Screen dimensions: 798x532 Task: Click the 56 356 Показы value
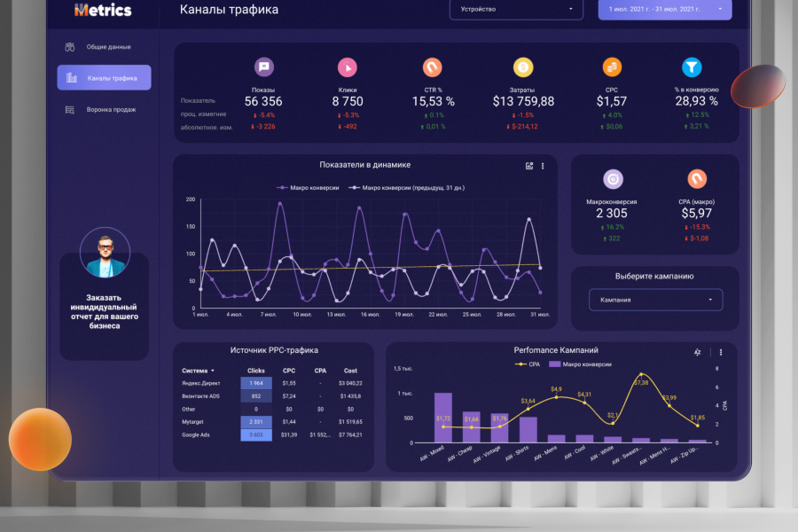coord(263,101)
